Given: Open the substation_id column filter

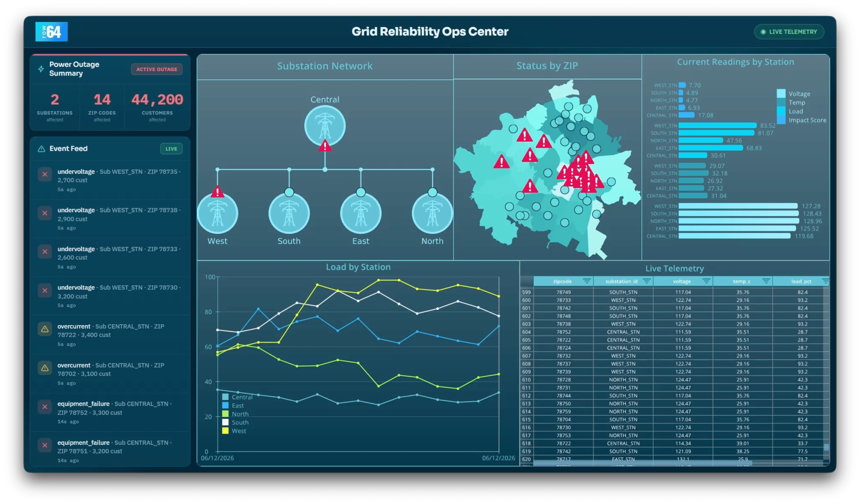Looking at the screenshot, I should coord(646,281).
